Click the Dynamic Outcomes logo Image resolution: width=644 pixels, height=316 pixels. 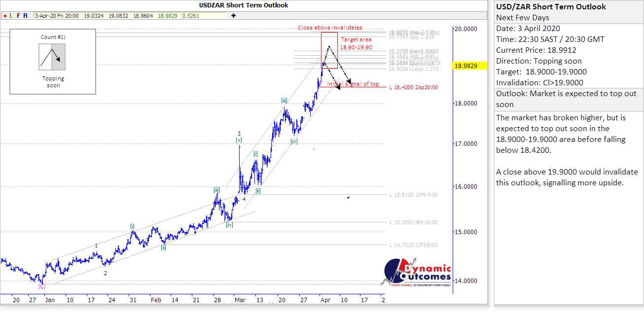[x=417, y=273]
